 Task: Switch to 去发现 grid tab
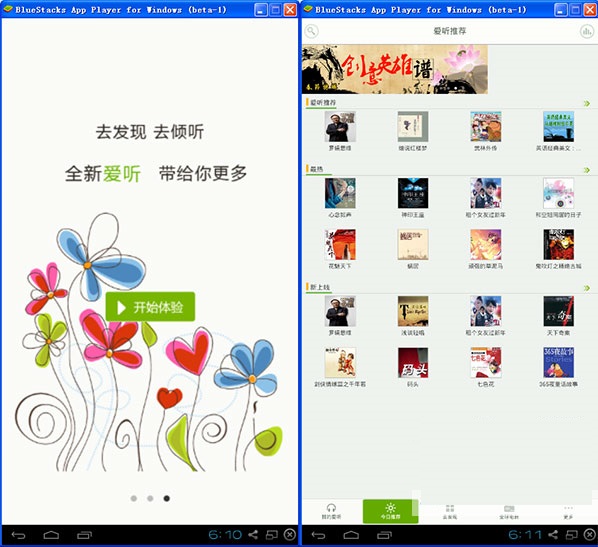(450, 511)
